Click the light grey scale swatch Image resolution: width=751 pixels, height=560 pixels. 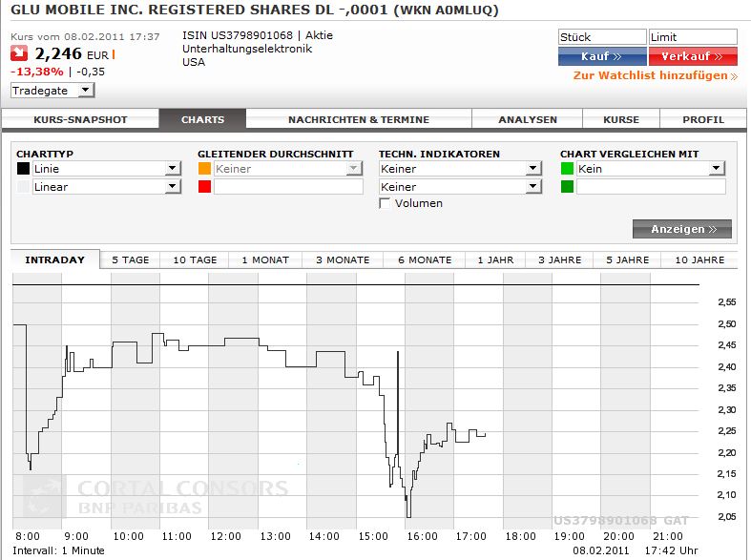(23, 187)
